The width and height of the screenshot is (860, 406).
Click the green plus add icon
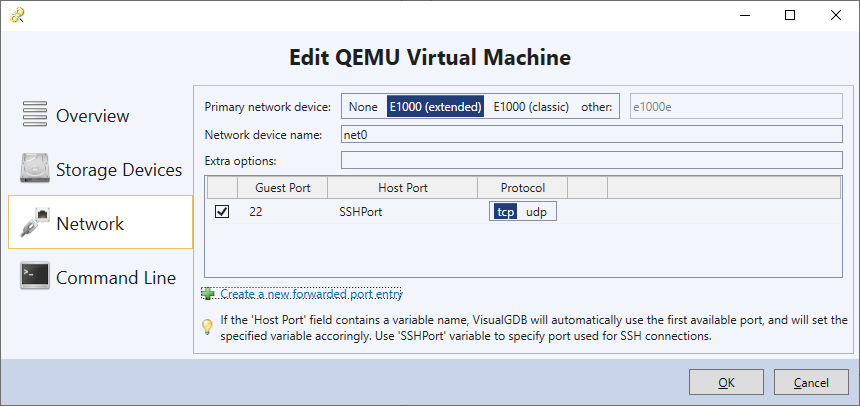tap(208, 294)
